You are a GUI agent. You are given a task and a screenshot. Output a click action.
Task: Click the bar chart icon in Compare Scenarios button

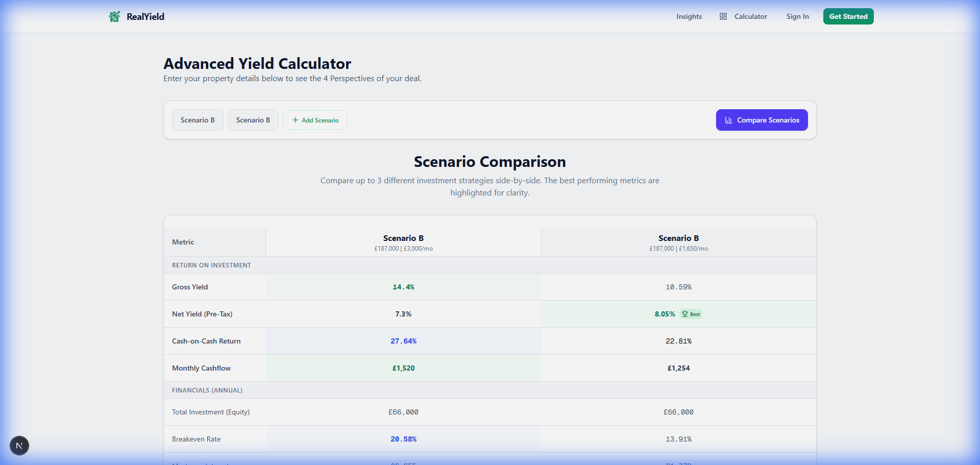click(x=728, y=120)
